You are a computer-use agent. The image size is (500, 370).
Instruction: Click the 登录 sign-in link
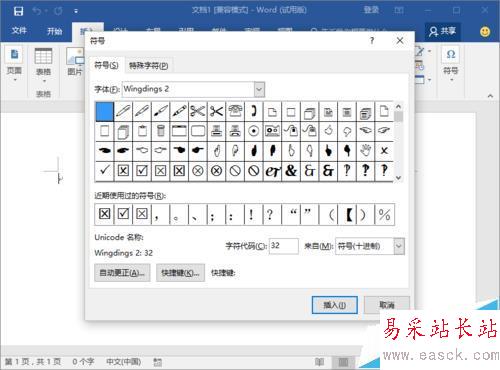(x=371, y=10)
